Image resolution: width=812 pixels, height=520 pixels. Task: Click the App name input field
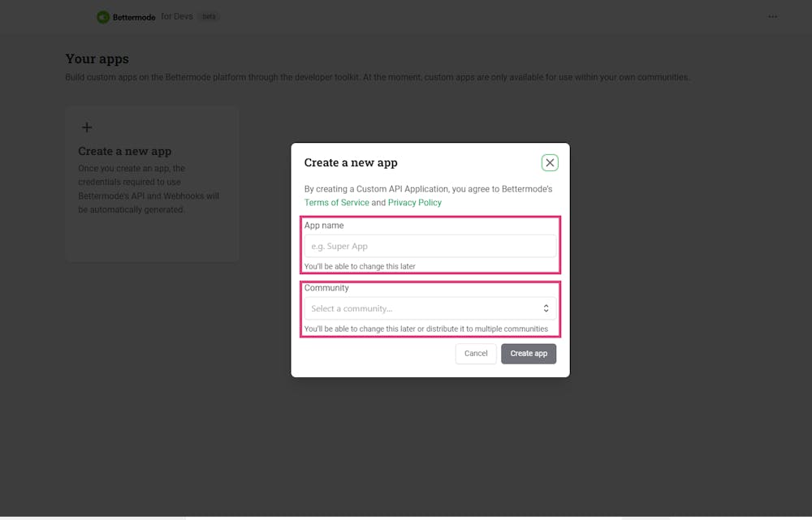(x=430, y=247)
